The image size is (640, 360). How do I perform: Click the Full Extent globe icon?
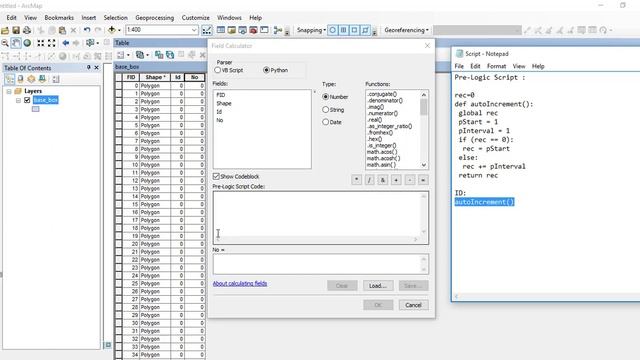click(x=27, y=43)
